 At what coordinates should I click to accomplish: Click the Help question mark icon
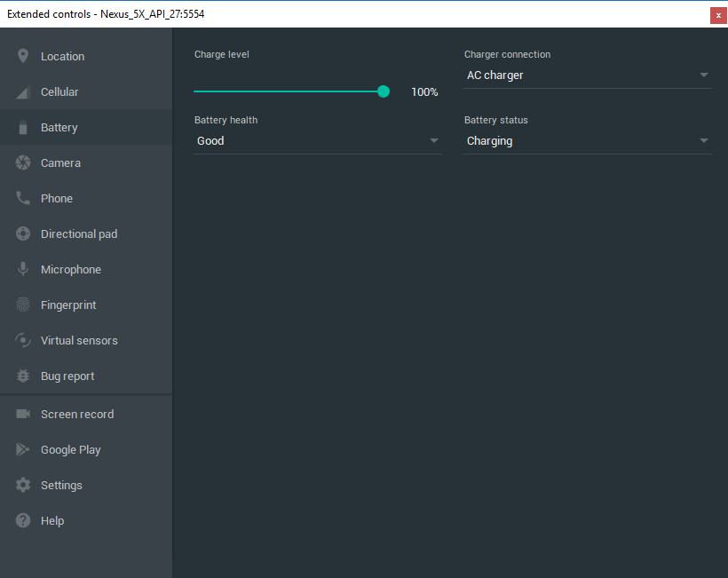[x=23, y=520]
